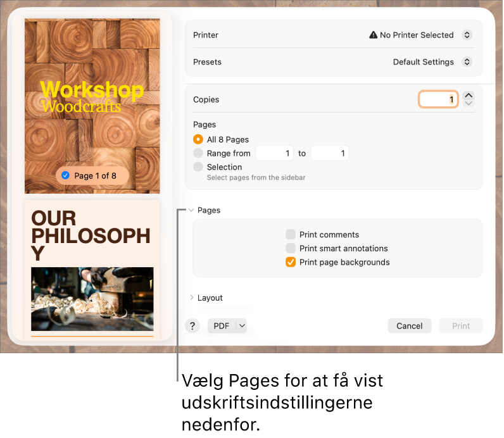Open help with the question mark button

pos(192,326)
